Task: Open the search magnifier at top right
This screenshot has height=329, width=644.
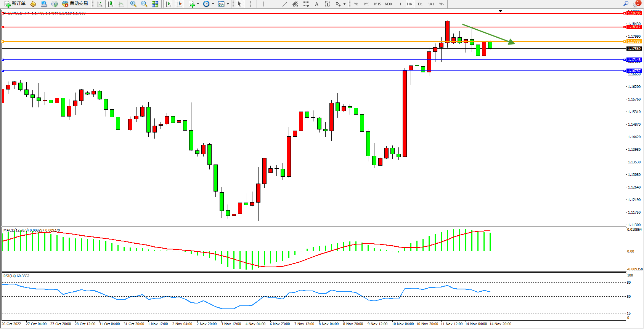Action: [626, 4]
